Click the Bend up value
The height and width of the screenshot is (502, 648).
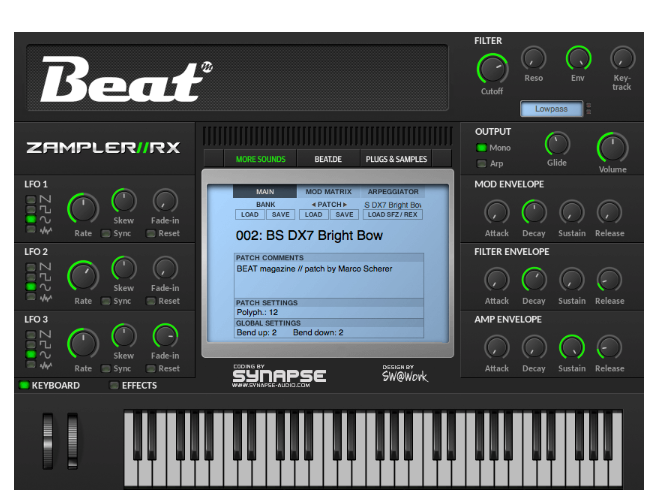point(257,333)
